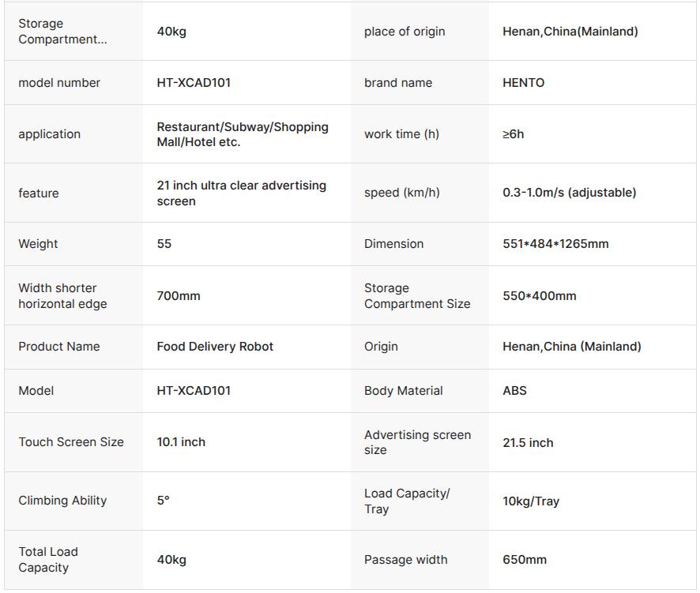
Task: Select the Load Capacity value 10kg/Tray
Action: (531, 501)
